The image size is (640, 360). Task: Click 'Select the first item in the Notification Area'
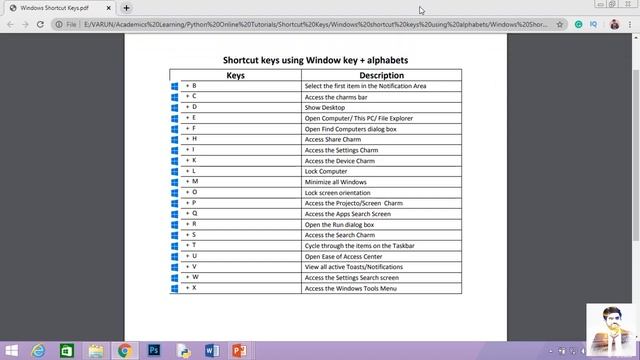pyautogui.click(x=365, y=86)
